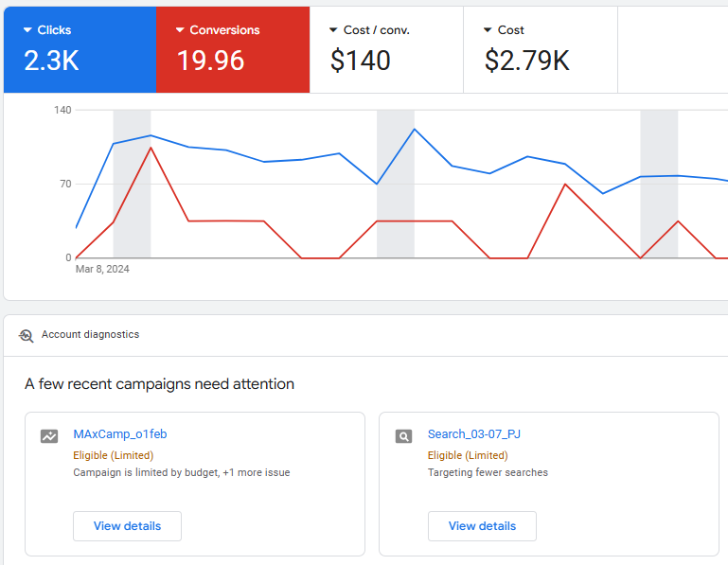
Task: Open the Search_03-07_PJ campaign link
Action: (473, 434)
